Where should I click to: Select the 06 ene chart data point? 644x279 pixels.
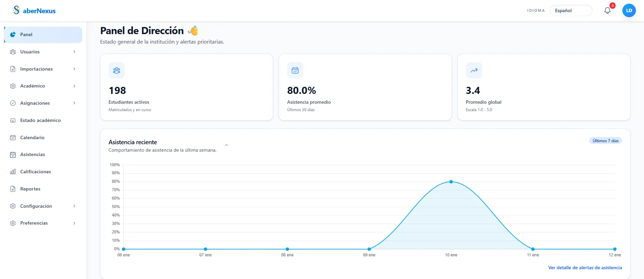[x=124, y=249]
